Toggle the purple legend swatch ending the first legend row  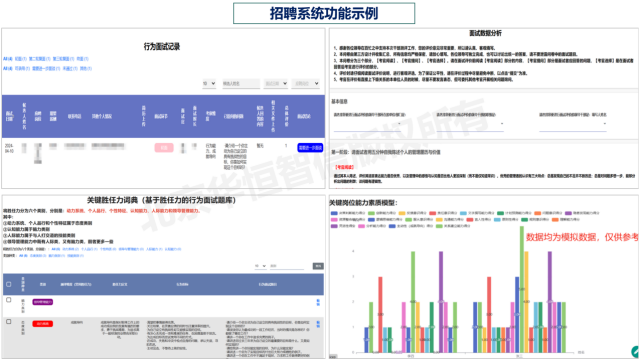568,213
